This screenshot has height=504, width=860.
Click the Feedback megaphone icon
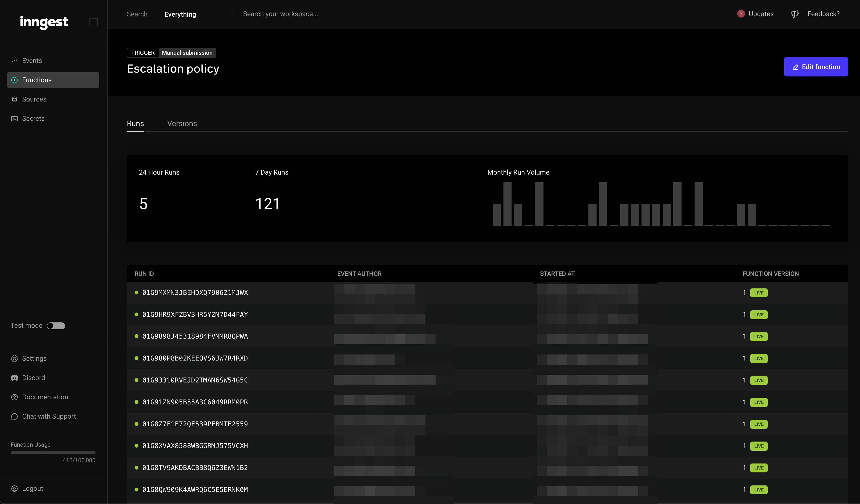pos(795,14)
